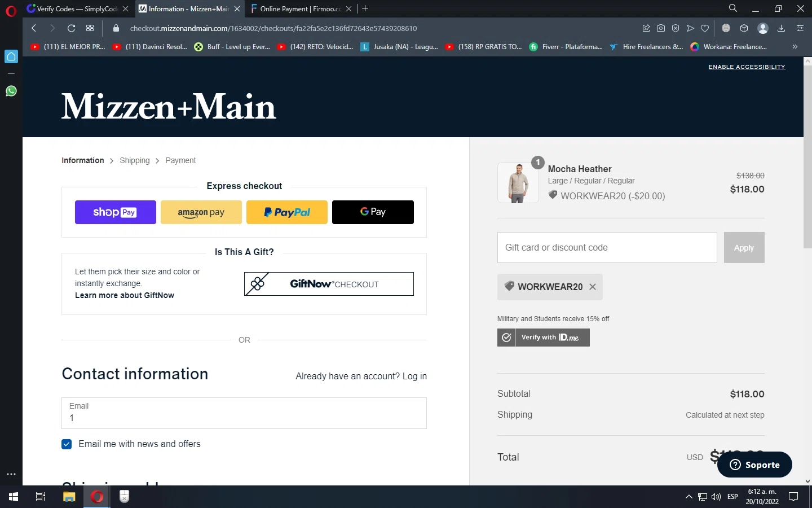
Task: Open the Jusaka (NA) League bookmark
Action: [399, 47]
